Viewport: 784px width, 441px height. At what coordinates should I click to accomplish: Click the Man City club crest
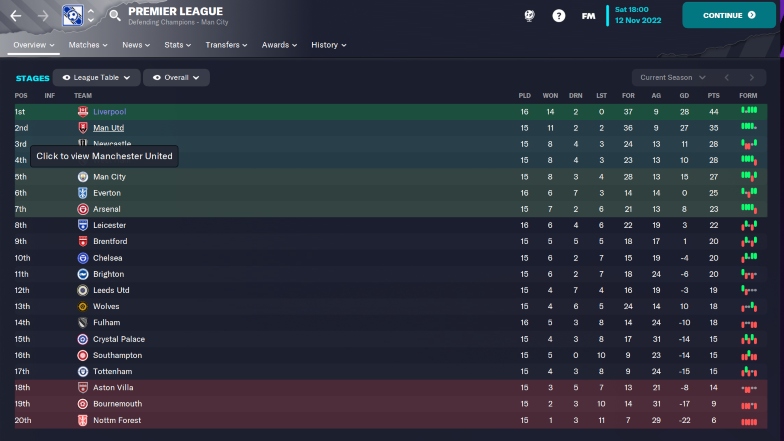(x=83, y=176)
